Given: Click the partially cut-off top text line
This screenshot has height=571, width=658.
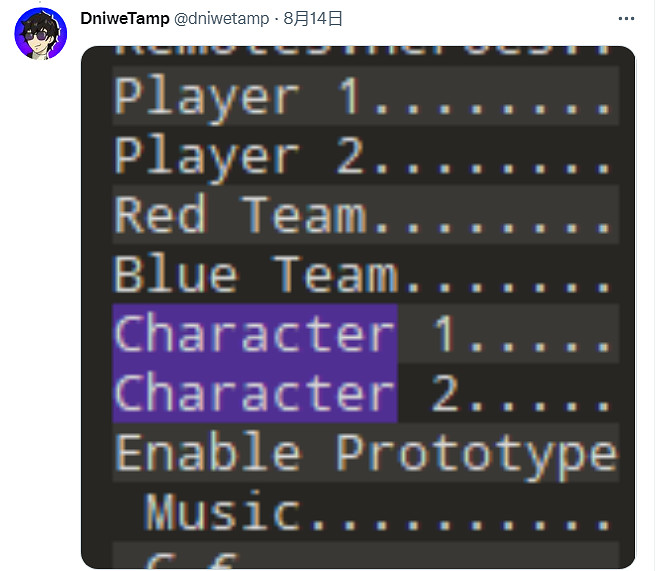Looking at the screenshot, I should click(x=360, y=48).
